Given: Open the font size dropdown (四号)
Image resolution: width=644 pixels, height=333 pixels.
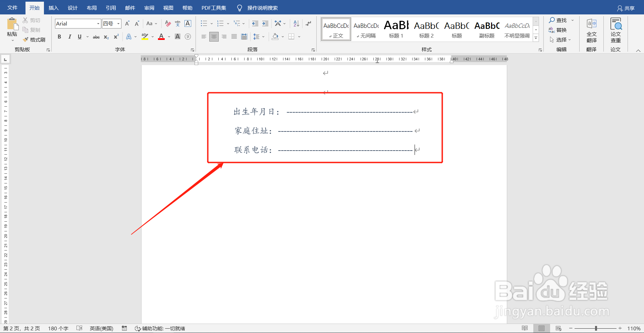Looking at the screenshot, I should coord(118,23).
